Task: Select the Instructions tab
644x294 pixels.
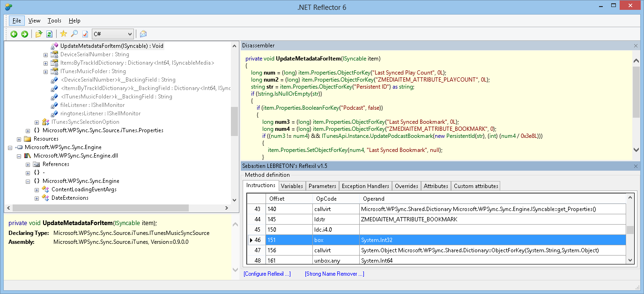Action: click(x=261, y=185)
